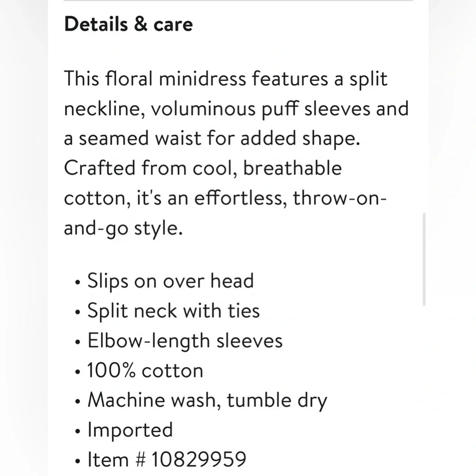The image size is (476, 476).
Task: Click the word "neckline" in description
Action: pyautogui.click(x=99, y=109)
